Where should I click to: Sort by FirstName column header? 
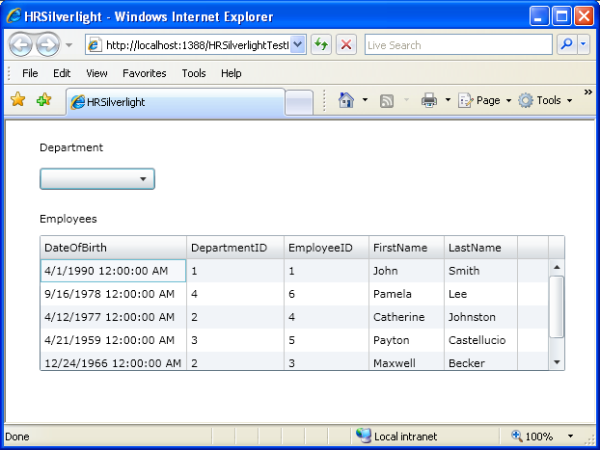[406, 248]
